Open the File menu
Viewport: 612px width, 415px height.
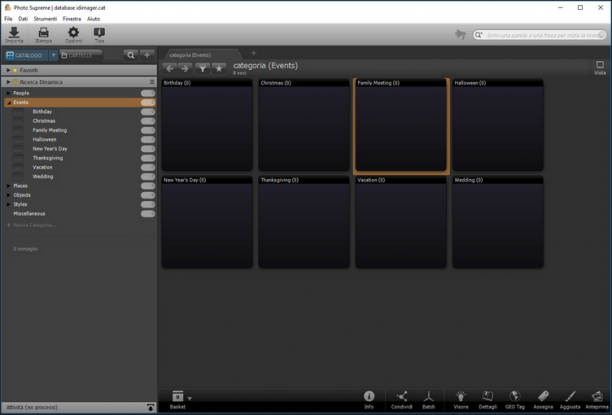pyautogui.click(x=8, y=19)
